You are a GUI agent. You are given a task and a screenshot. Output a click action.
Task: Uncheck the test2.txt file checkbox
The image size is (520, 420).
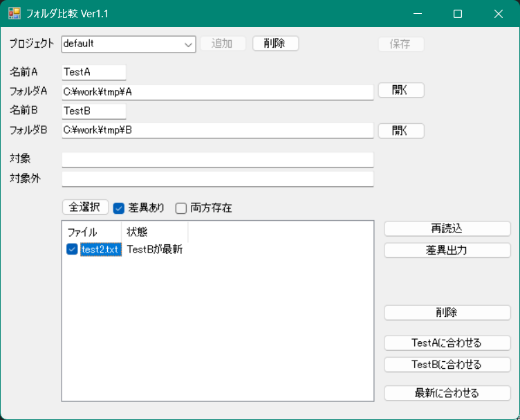(x=72, y=250)
